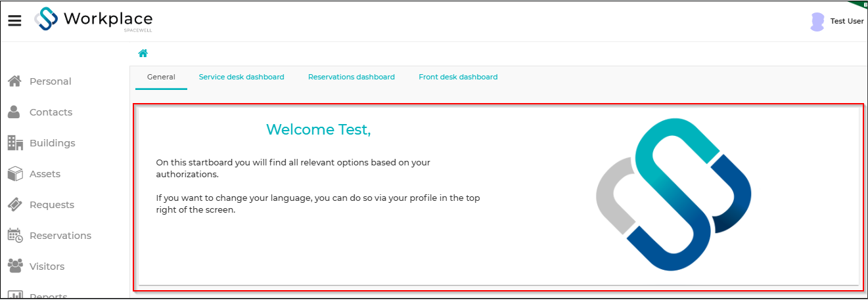Click the Welcome Test heading

click(x=319, y=130)
